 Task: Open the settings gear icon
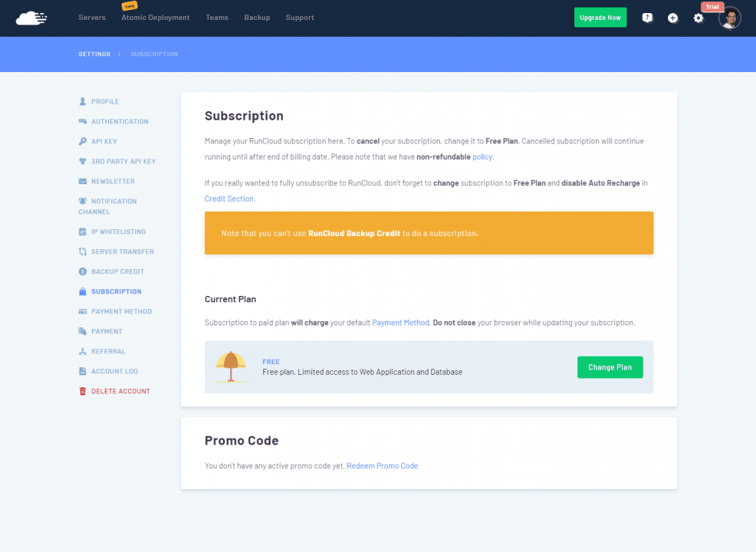pos(698,17)
